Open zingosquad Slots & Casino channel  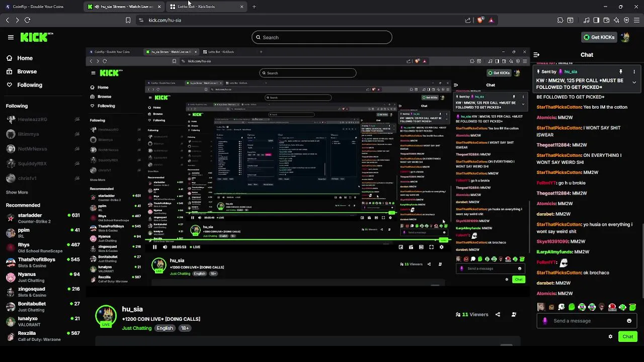point(43,292)
